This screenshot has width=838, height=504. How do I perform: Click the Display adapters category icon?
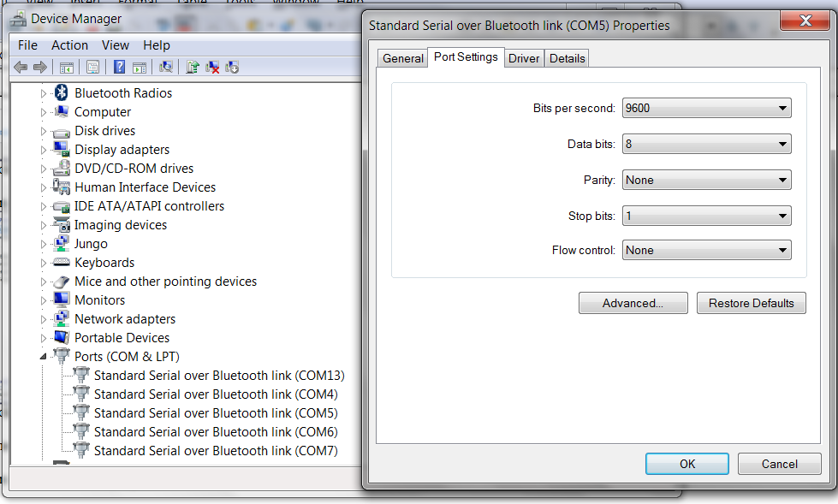click(x=62, y=149)
